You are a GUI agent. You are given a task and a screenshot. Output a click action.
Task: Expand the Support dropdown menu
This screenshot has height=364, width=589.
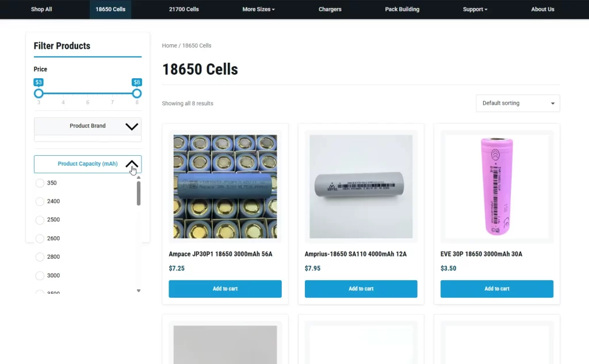coord(475,9)
